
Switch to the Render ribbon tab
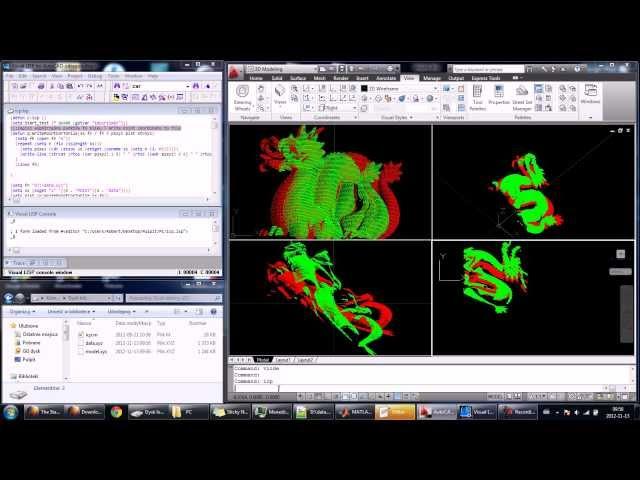coord(341,78)
